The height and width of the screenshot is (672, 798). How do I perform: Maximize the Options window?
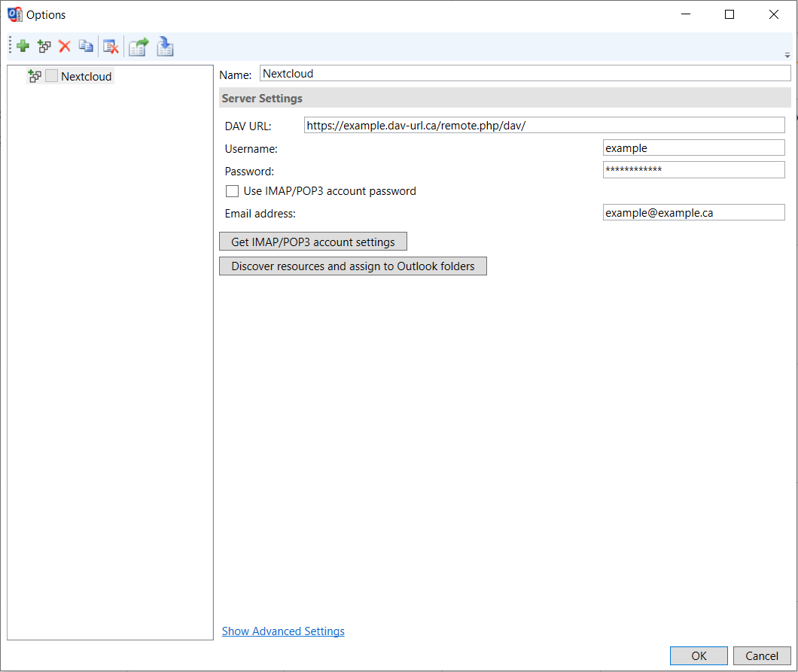[729, 14]
